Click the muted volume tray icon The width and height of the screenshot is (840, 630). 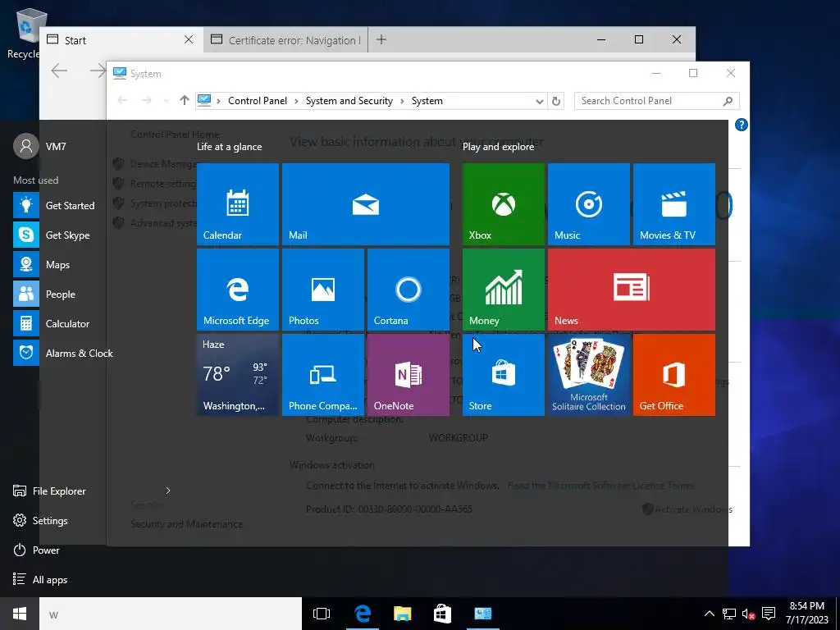(x=748, y=614)
